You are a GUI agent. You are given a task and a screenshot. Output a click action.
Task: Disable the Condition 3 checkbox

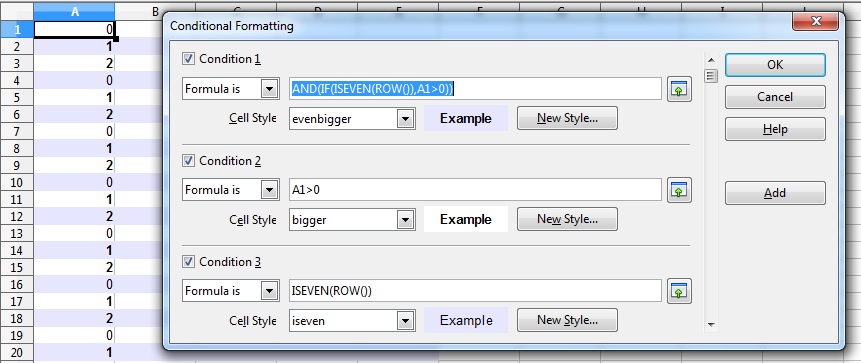(188, 261)
